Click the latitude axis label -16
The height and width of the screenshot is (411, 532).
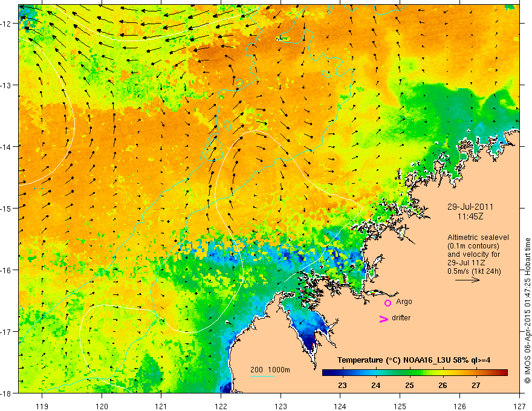[x=6, y=270]
